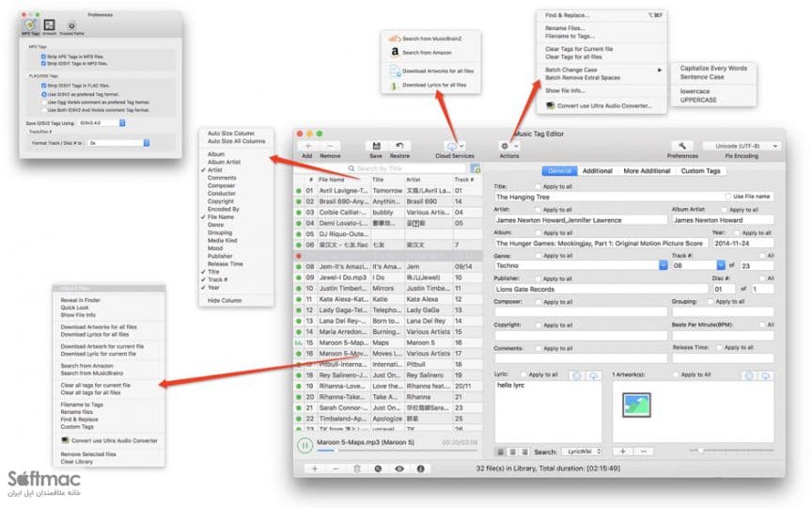Open Track # 08 dropdown arrow
Image resolution: width=812 pixels, height=508 pixels.
click(x=720, y=265)
